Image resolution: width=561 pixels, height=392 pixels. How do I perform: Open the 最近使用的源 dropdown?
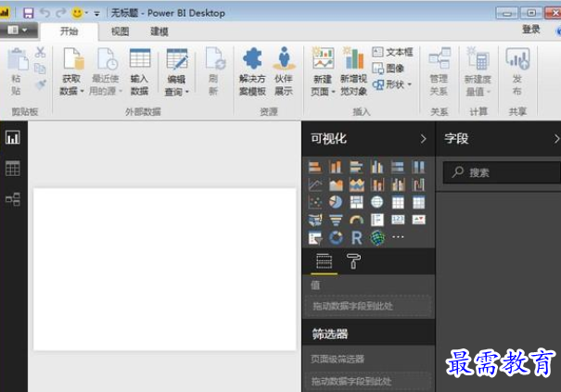click(x=106, y=71)
